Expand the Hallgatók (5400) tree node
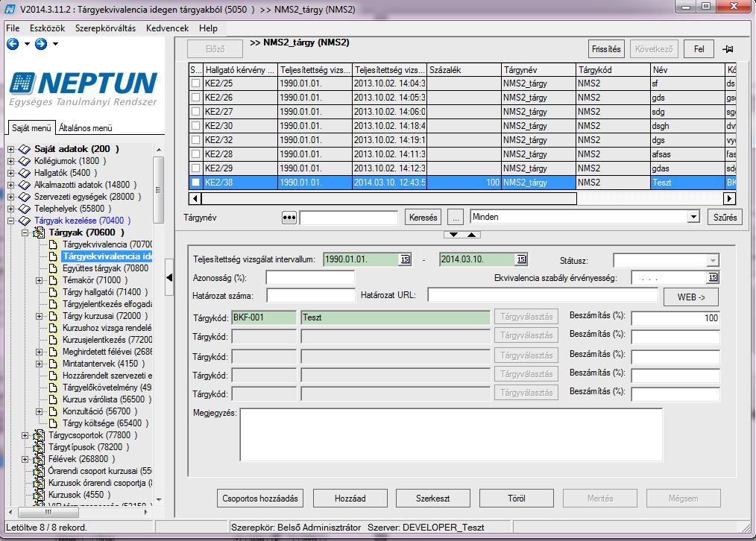 [x=10, y=173]
